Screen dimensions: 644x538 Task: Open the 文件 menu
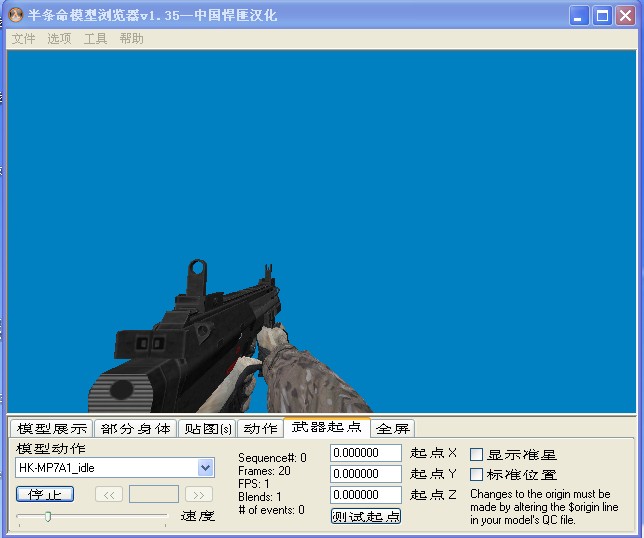tap(23, 39)
